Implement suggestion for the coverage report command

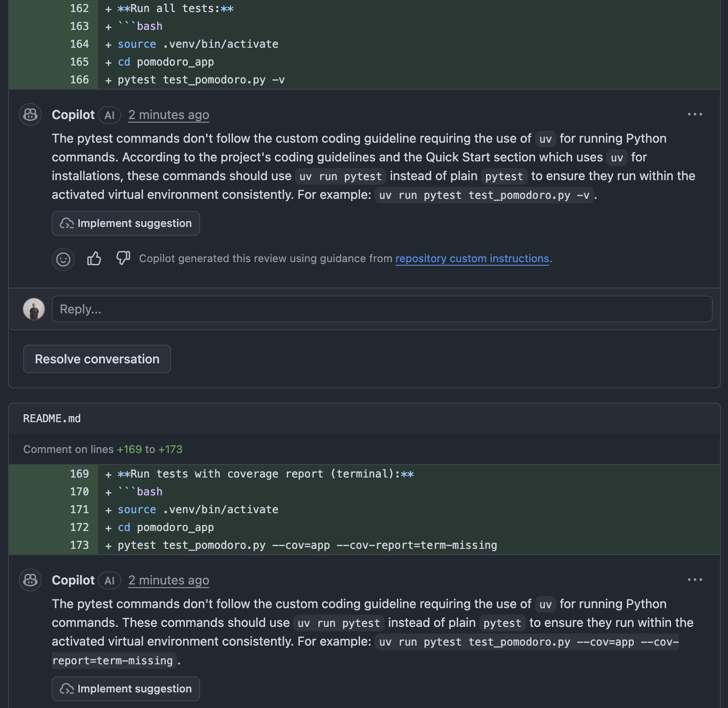pyautogui.click(x=126, y=689)
